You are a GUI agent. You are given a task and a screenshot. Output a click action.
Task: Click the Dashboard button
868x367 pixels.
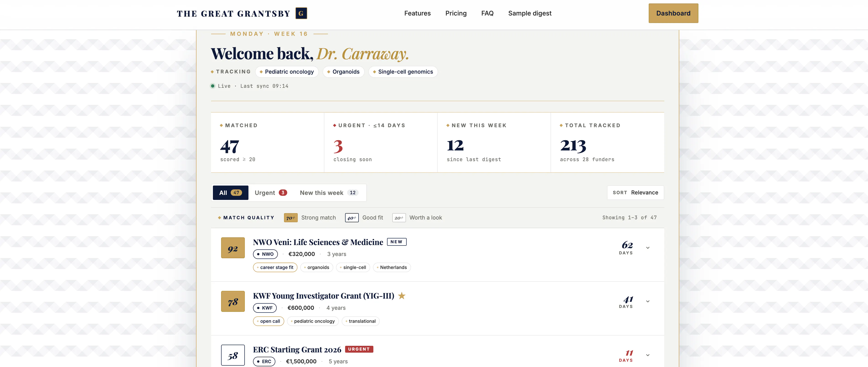(673, 13)
